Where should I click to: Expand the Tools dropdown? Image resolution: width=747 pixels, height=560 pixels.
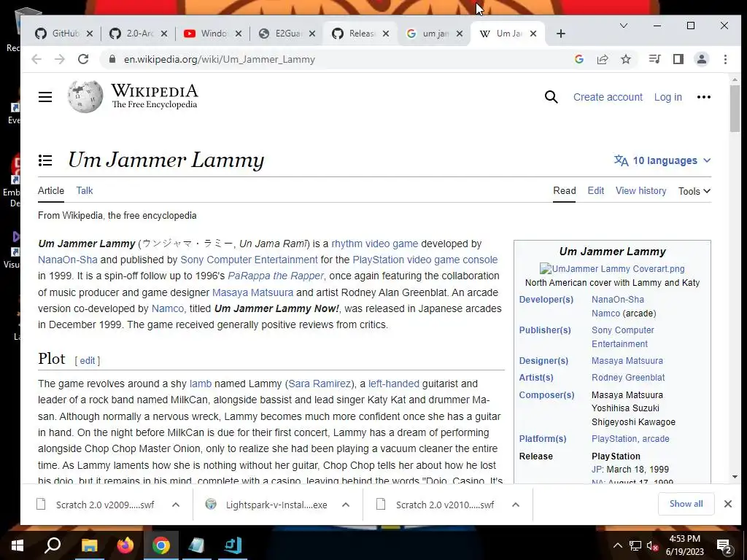pyautogui.click(x=694, y=191)
